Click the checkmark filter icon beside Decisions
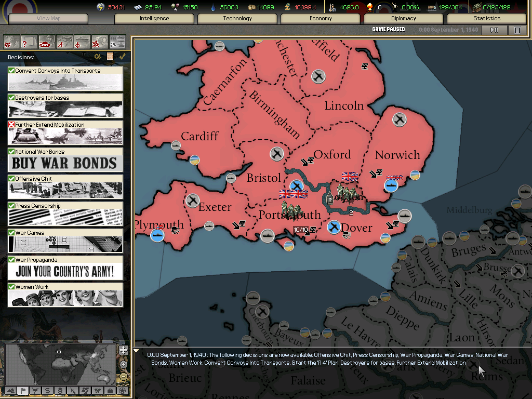The image size is (532, 399). [x=122, y=56]
